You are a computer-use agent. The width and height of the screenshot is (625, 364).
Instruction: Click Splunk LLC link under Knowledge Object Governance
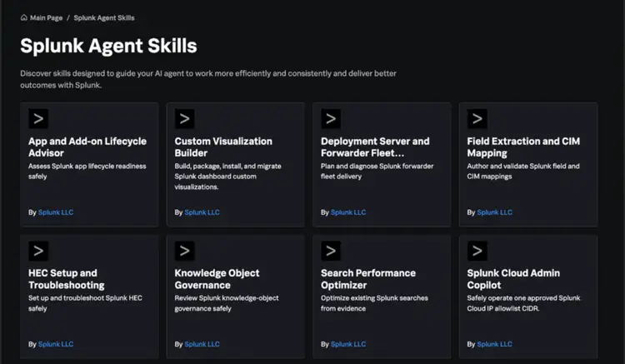(202, 344)
